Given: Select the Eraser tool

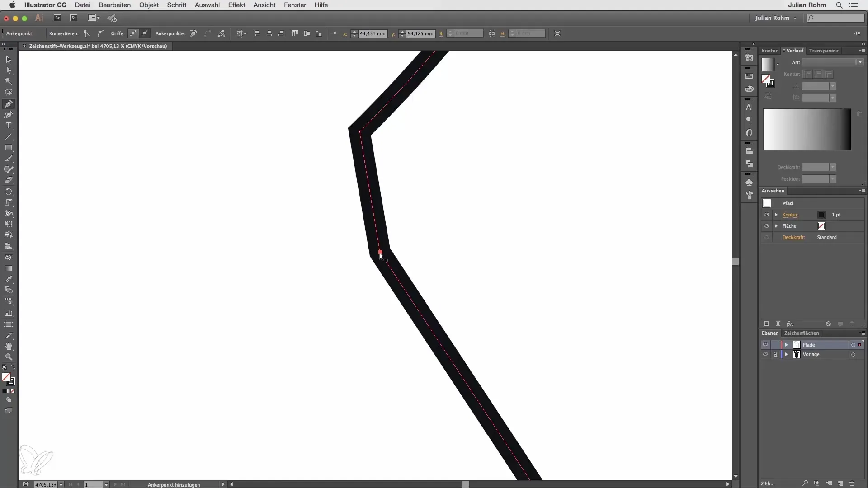Looking at the screenshot, I should (8, 180).
